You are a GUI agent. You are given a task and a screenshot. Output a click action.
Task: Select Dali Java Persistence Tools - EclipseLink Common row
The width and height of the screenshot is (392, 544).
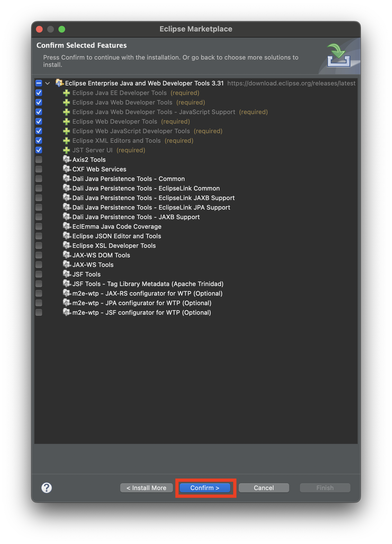coord(196,188)
